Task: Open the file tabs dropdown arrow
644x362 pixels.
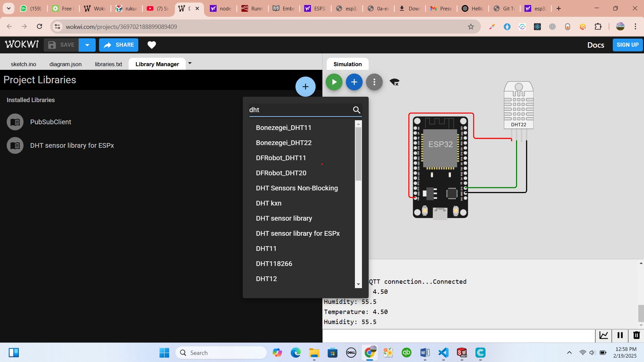Action: point(190,63)
